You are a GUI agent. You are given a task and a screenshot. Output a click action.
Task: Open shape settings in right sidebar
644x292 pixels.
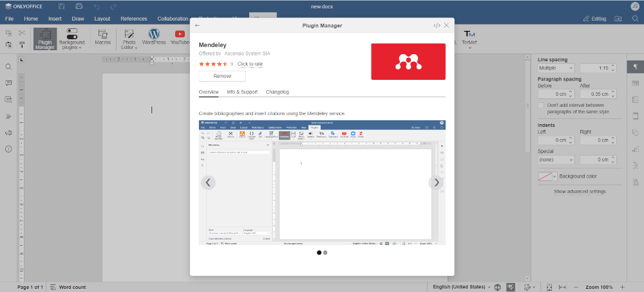(x=636, y=132)
